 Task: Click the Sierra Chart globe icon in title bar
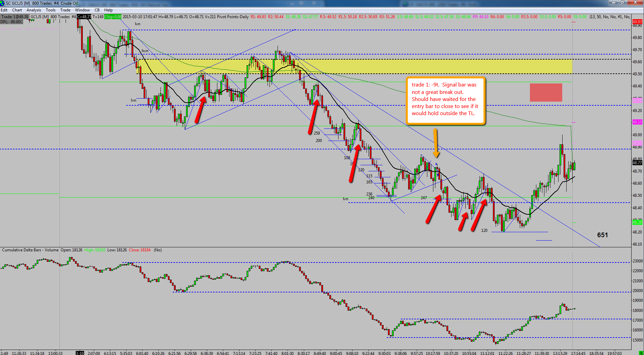coord(2,3)
